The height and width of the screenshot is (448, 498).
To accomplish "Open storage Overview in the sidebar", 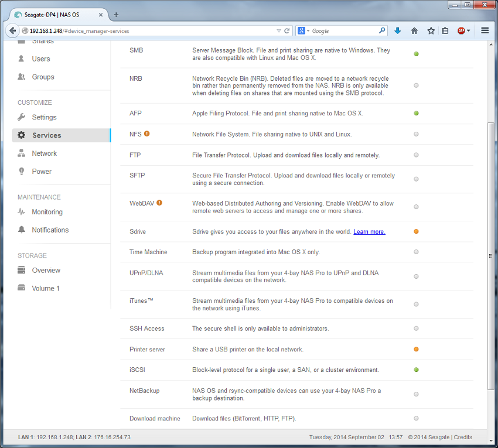I will (46, 270).
